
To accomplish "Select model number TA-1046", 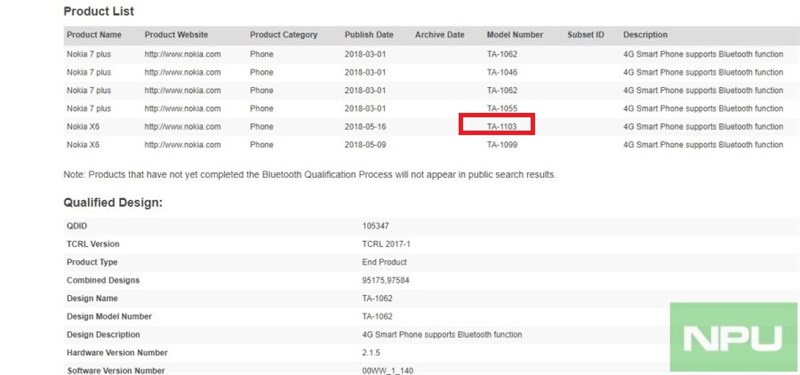I will coord(502,72).
